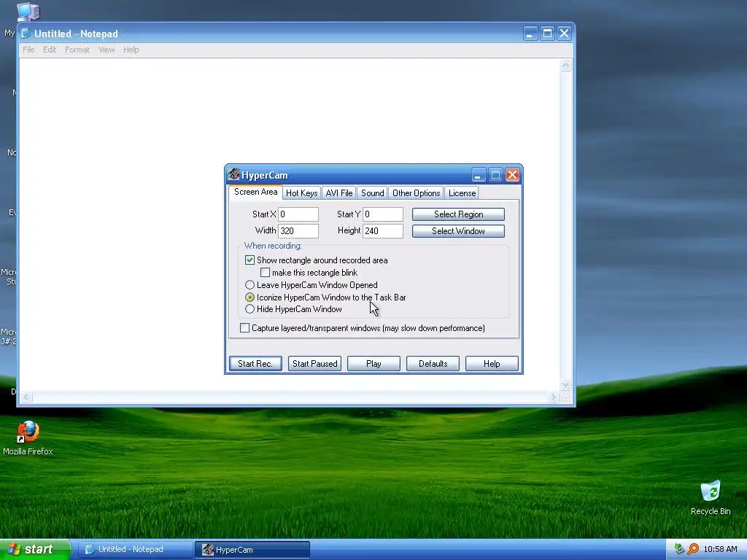747x560 pixels.
Task: Open Notepad View menu
Action: 107,50
